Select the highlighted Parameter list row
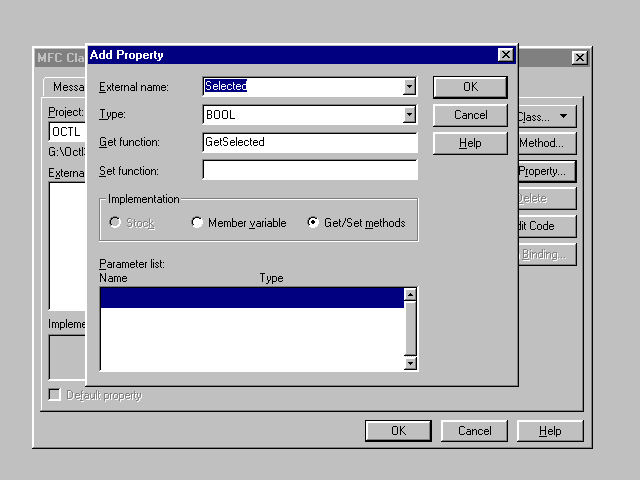This screenshot has height=480, width=640. point(251,297)
